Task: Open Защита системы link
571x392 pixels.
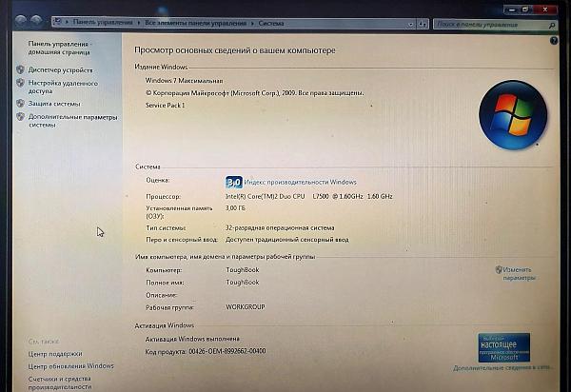Action: click(x=54, y=104)
